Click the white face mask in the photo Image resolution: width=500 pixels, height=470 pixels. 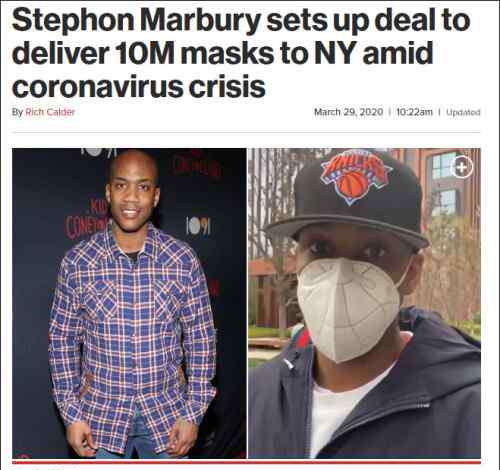click(x=348, y=308)
